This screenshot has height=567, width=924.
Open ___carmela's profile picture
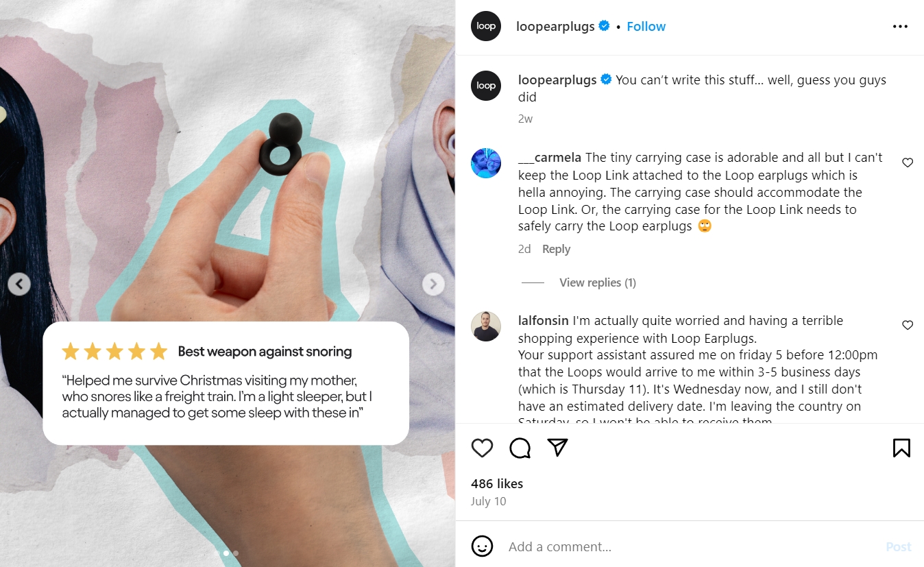[486, 163]
